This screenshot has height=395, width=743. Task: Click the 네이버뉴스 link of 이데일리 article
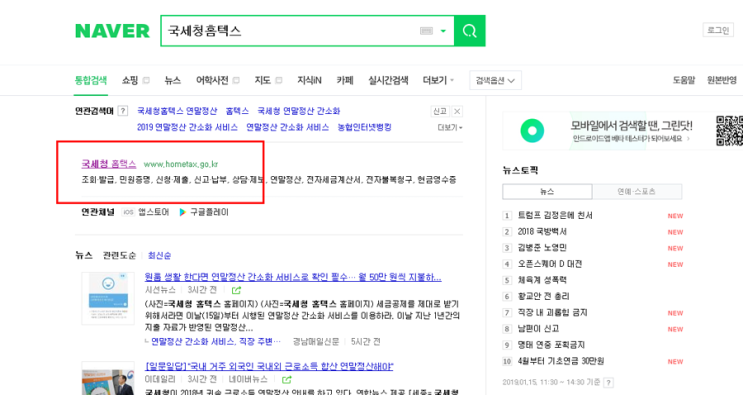[x=248, y=379]
